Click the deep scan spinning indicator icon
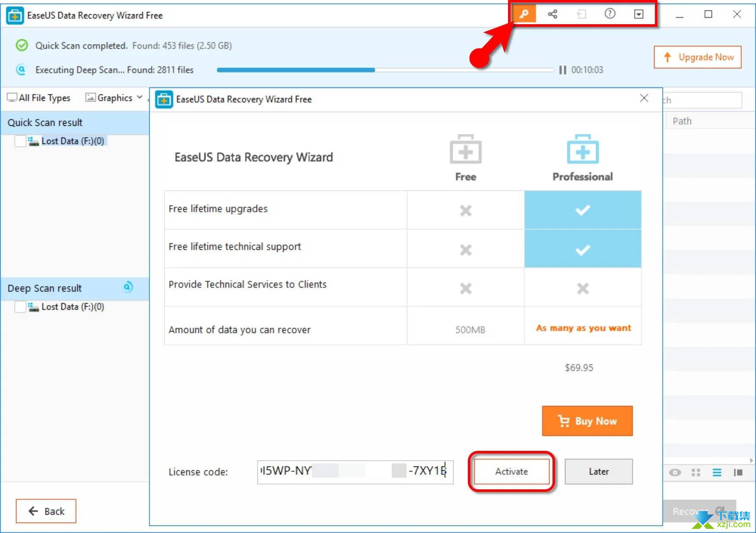 [128, 287]
